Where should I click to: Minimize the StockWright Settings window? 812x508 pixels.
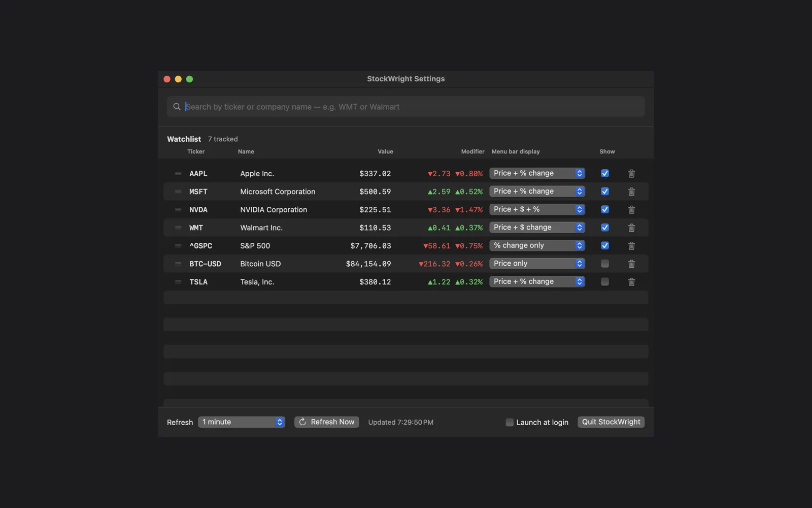click(x=178, y=79)
